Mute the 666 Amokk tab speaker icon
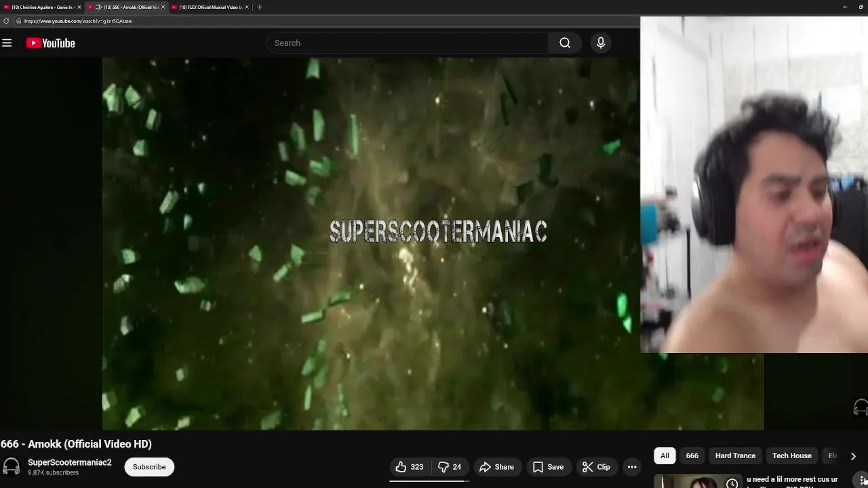This screenshot has height=488, width=868. coord(98,7)
